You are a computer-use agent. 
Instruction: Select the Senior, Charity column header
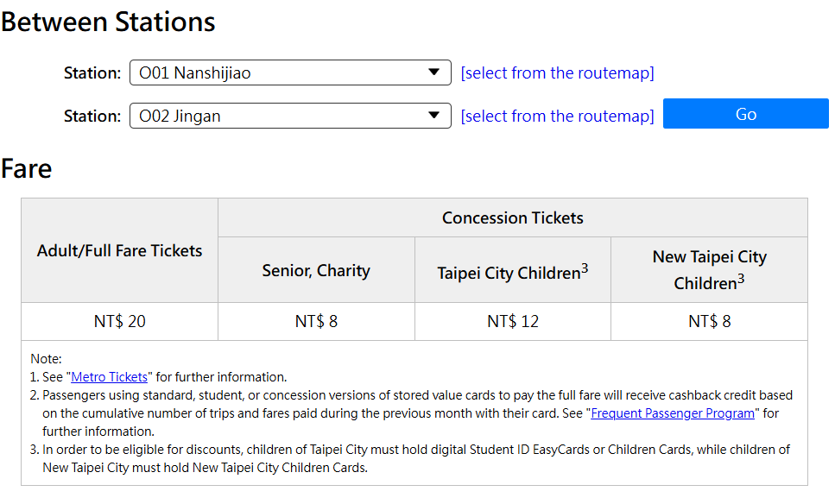(x=316, y=271)
